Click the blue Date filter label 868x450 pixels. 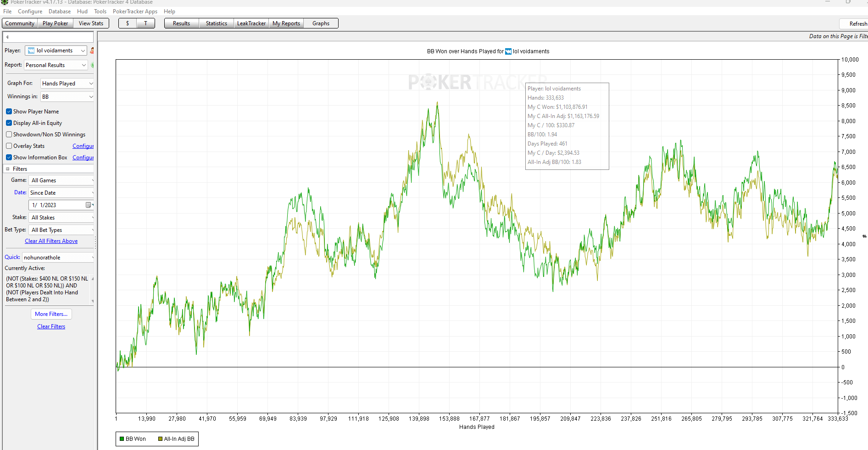[x=20, y=192]
